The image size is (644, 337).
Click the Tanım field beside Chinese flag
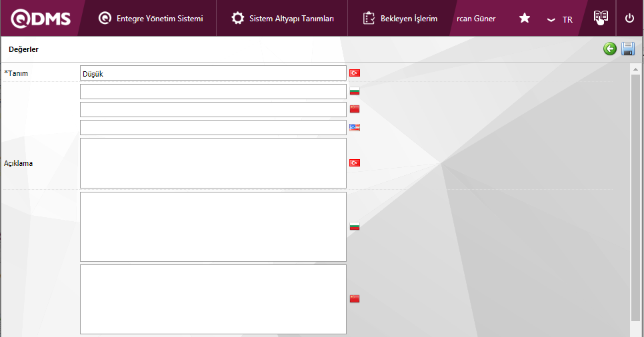click(213, 110)
